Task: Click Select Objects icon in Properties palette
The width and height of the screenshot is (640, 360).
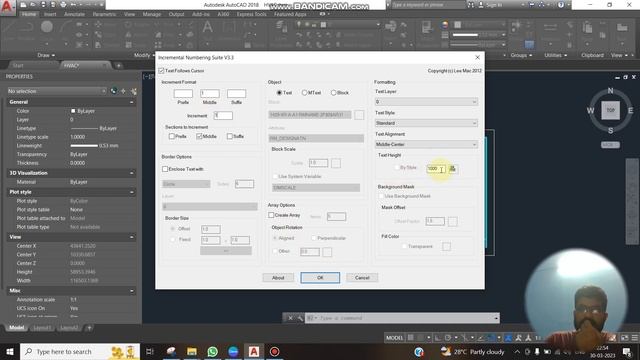Action: (123, 91)
